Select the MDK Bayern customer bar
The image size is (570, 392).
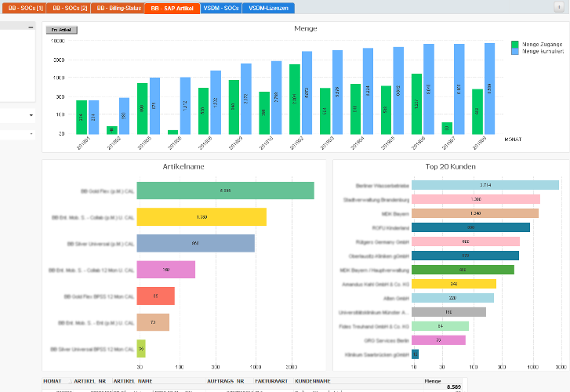click(475, 213)
